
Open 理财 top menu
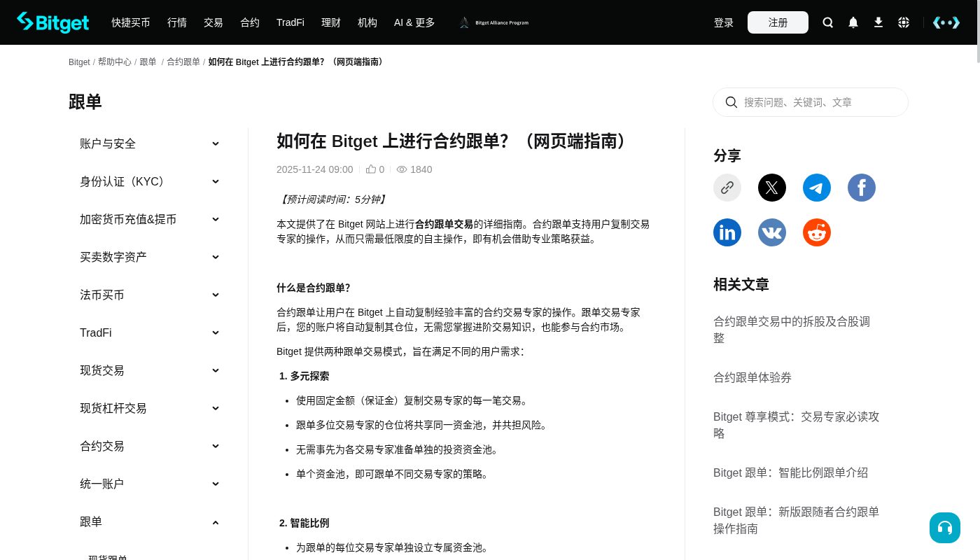331,22
